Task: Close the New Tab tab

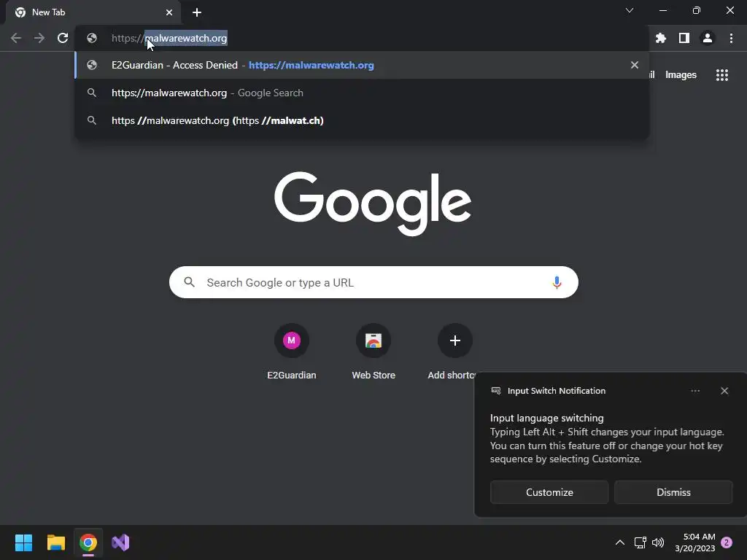Action: [169, 12]
